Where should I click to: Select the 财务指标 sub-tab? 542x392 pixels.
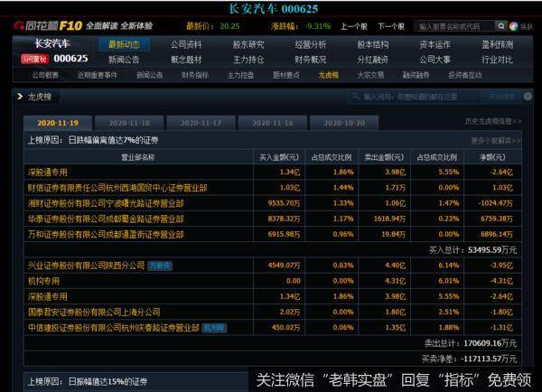(195, 75)
